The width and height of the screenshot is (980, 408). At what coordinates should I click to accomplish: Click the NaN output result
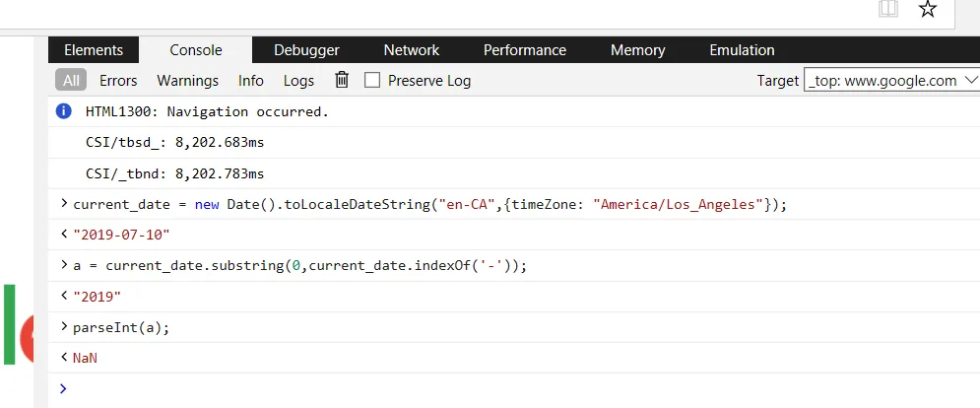tap(85, 358)
